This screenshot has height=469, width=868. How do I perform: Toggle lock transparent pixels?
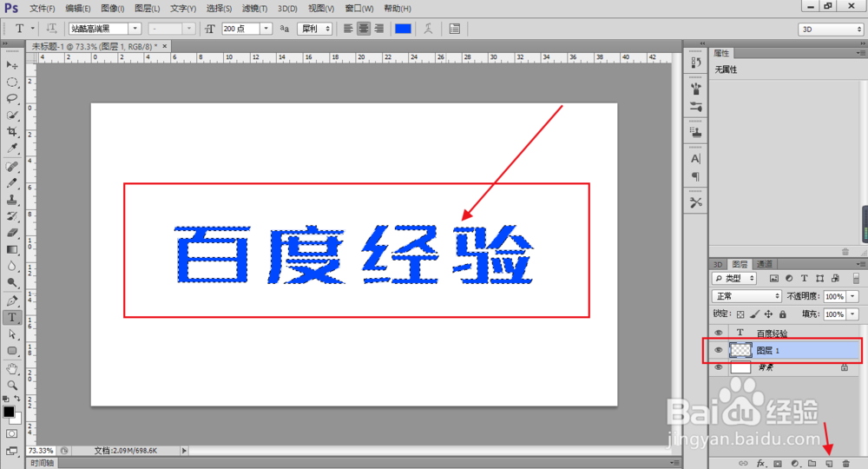(740, 314)
